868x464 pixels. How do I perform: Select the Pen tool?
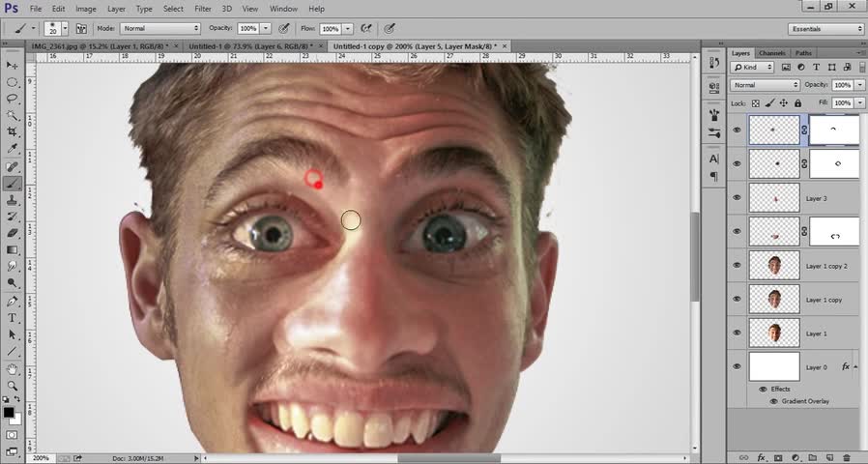coord(12,302)
